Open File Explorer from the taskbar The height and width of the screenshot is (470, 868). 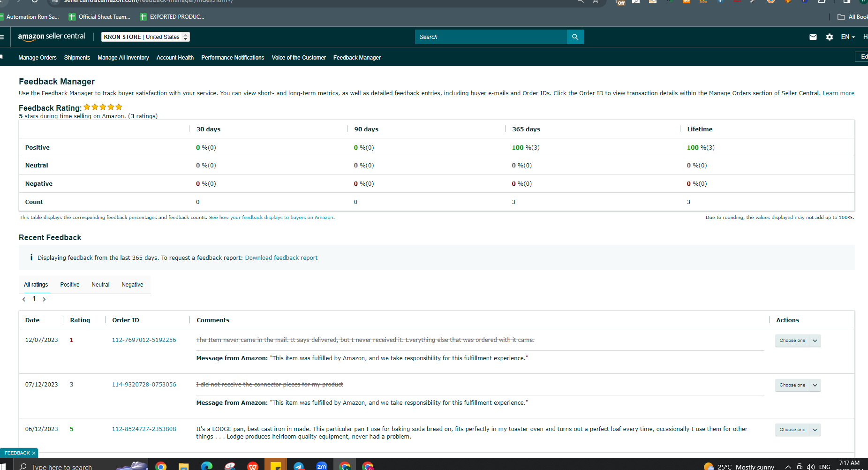tap(184, 466)
